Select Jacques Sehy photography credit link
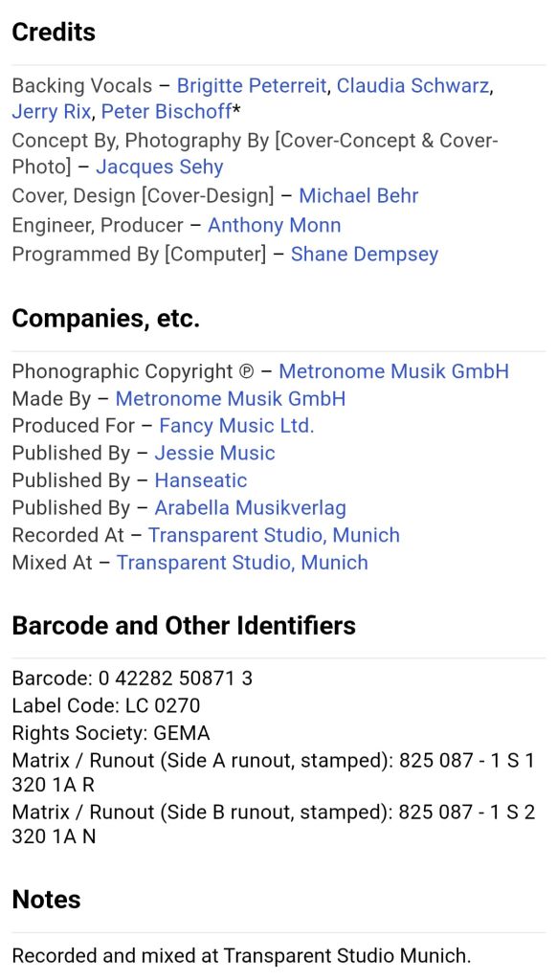The width and height of the screenshot is (557, 980). coord(160,167)
